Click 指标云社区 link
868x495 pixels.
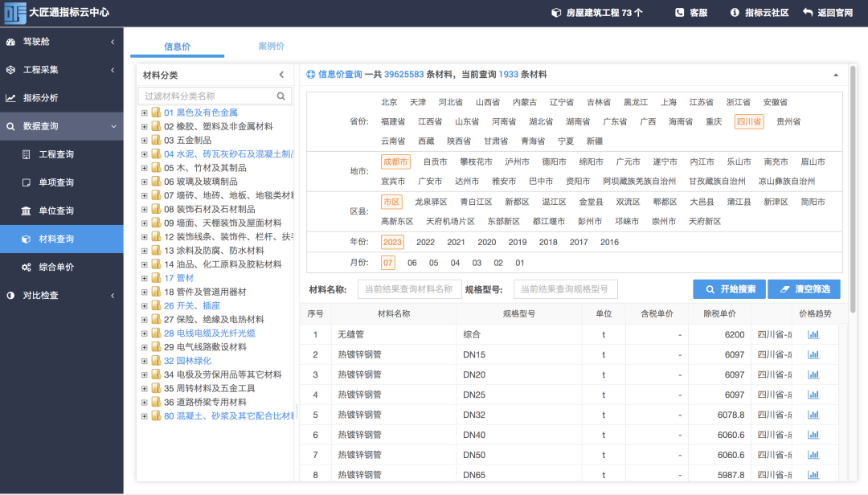pyautogui.click(x=767, y=13)
